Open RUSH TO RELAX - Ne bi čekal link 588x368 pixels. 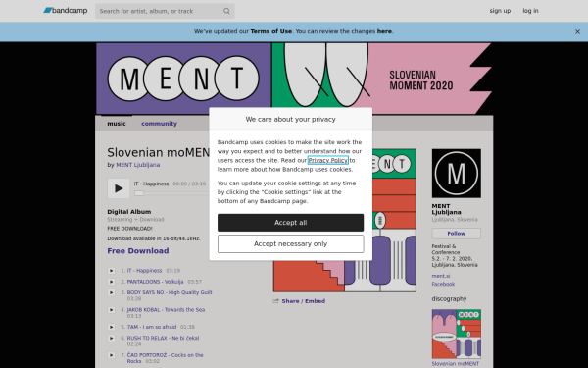163,338
